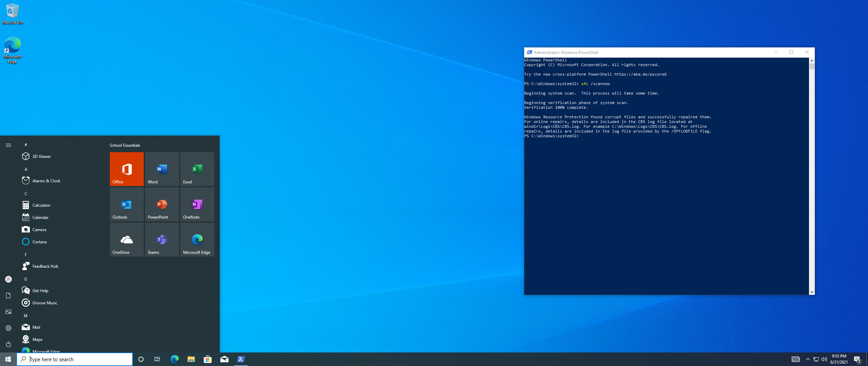This screenshot has height=366, width=868.
Task: Open the Word app tile
Action: (x=161, y=170)
